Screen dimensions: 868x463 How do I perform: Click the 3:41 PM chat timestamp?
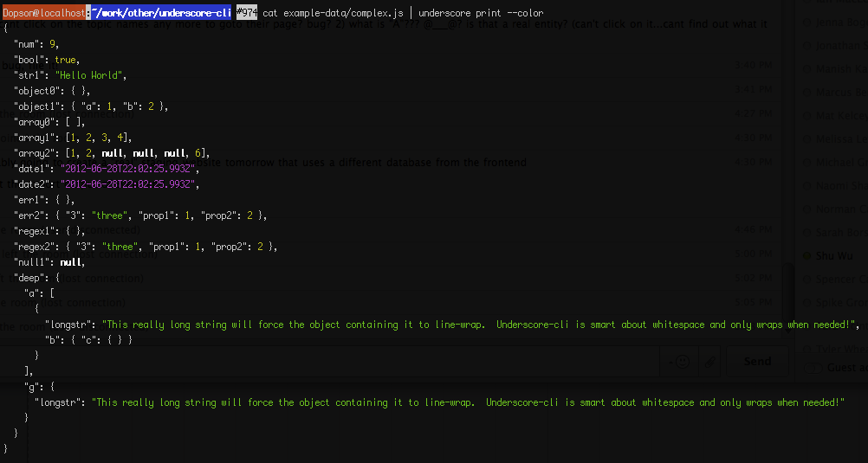coord(753,89)
